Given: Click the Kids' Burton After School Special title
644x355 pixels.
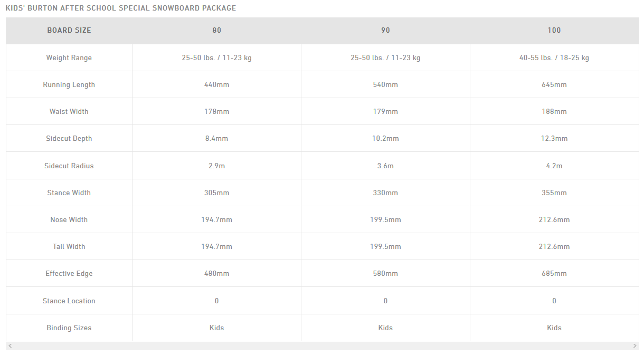Looking at the screenshot, I should click(x=121, y=8).
